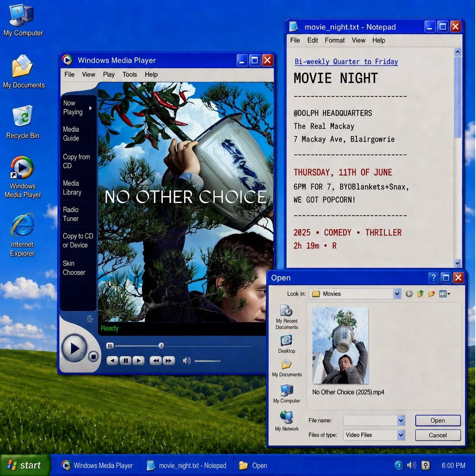Expand the File name dropdown arrow

tap(401, 420)
